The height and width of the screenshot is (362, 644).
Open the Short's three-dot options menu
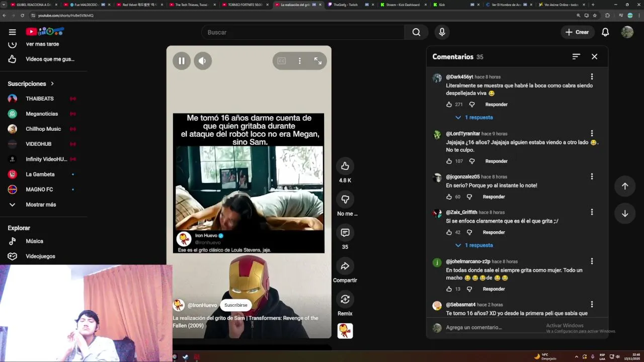(300, 61)
